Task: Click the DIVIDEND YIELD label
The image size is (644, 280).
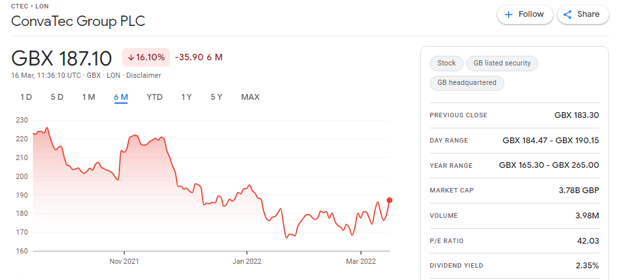Action: [x=456, y=266]
